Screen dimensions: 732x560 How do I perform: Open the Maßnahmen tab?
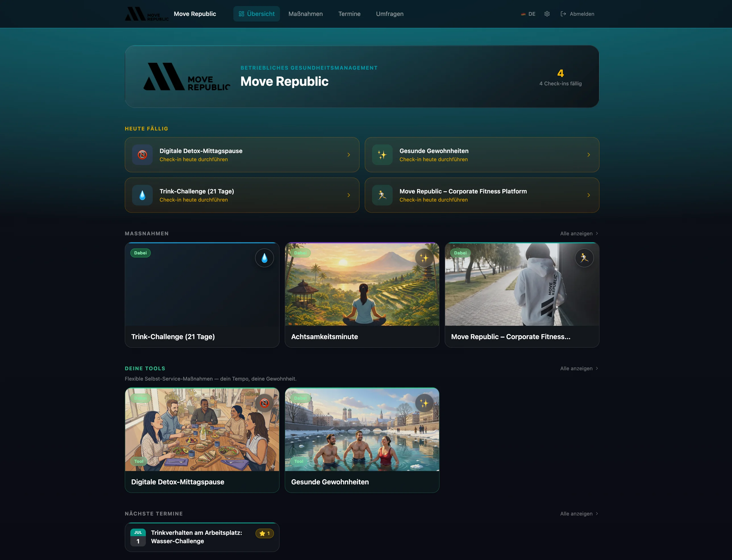click(x=305, y=14)
